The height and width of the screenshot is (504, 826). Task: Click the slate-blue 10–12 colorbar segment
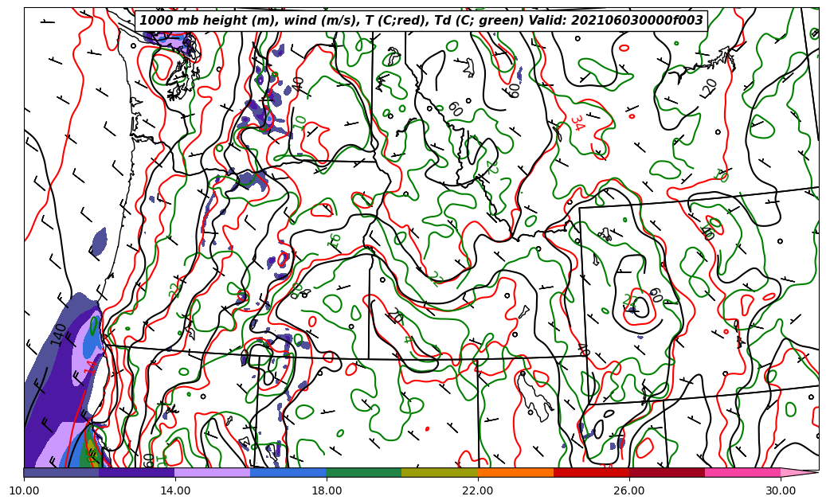(61, 472)
